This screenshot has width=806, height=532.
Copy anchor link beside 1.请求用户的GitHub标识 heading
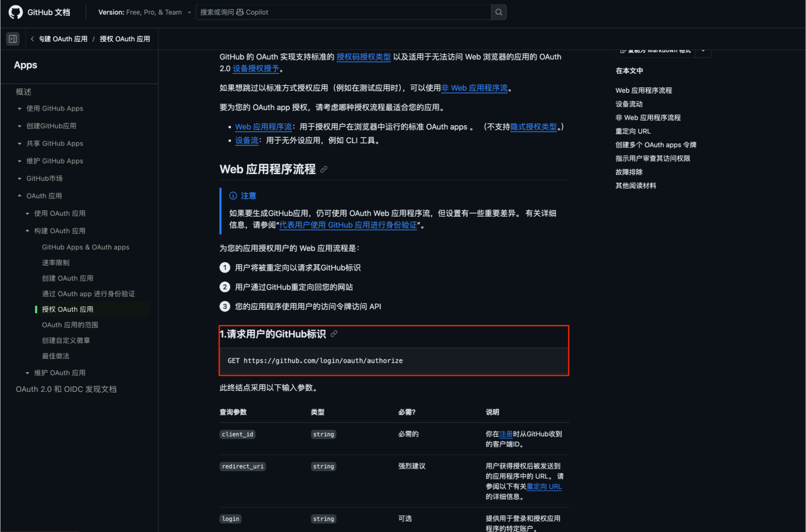[334, 334]
